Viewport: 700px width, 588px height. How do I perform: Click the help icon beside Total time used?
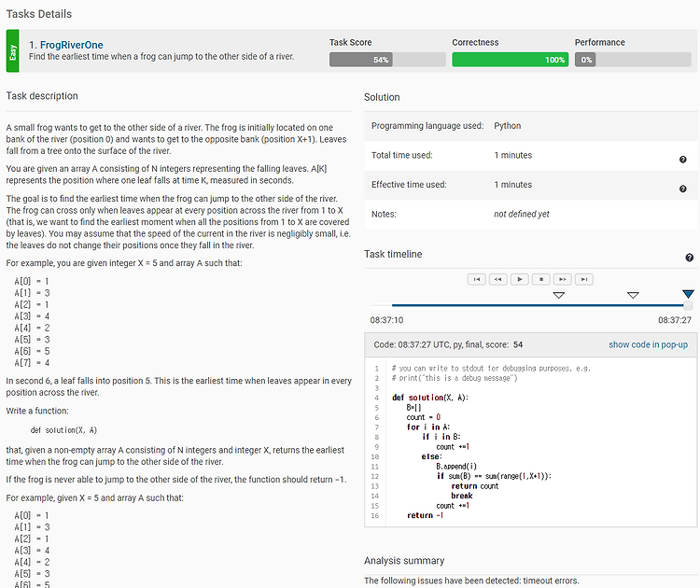tap(683, 160)
